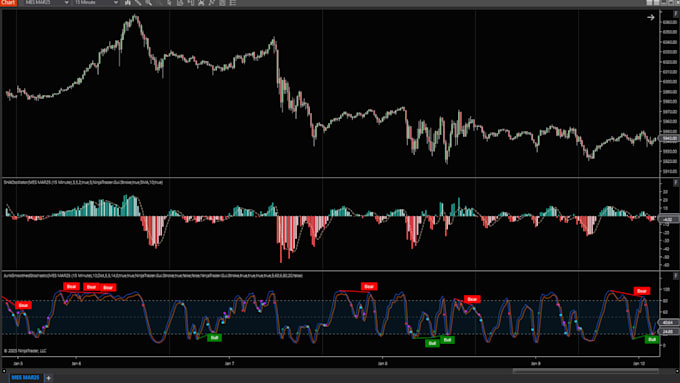
Task: Select the drawing tools pencil icon
Action: [138, 3]
